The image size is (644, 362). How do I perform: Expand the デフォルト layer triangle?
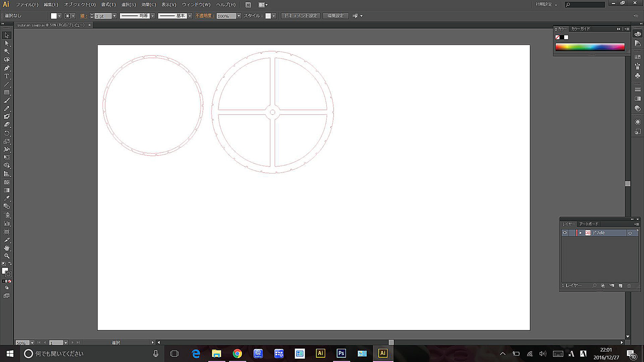pyautogui.click(x=580, y=233)
